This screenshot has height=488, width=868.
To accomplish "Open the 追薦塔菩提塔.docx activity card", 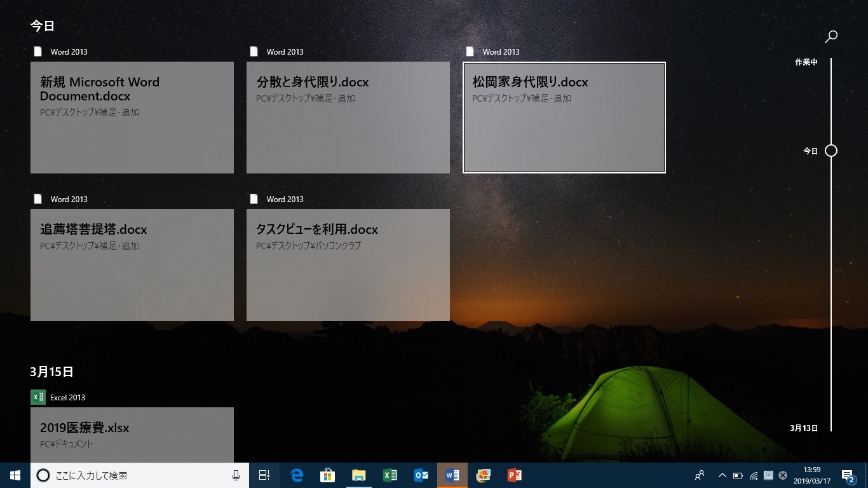I will pos(132,264).
